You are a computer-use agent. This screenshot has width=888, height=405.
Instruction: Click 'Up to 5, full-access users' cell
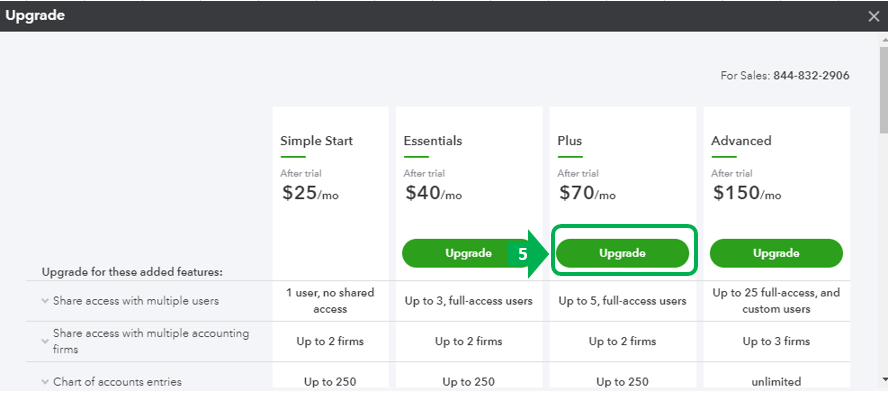622,301
